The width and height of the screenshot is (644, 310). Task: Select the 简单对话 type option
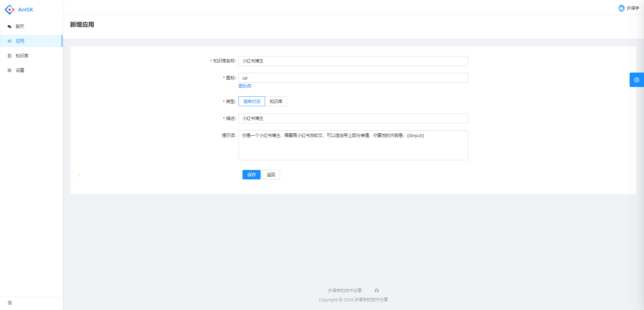point(252,101)
